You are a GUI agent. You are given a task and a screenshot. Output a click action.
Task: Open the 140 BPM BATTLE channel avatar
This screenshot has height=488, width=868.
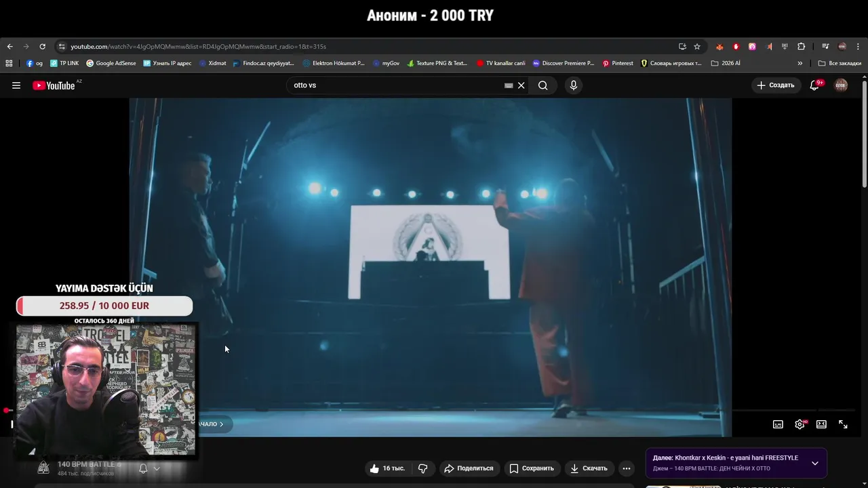pos(43,468)
